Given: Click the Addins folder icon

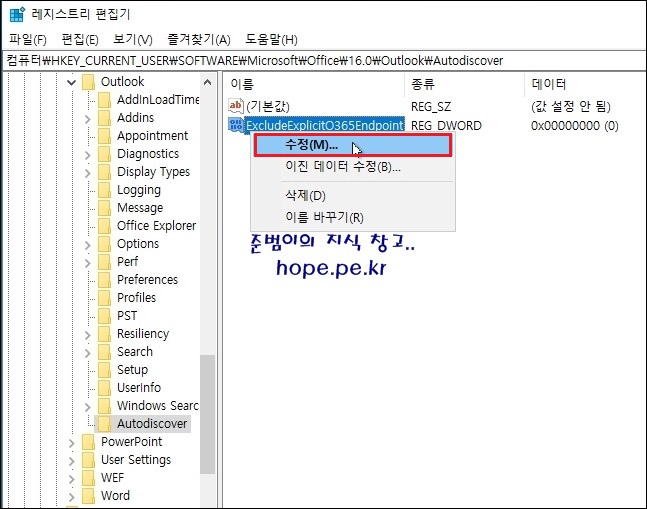Looking at the screenshot, I should (104, 118).
